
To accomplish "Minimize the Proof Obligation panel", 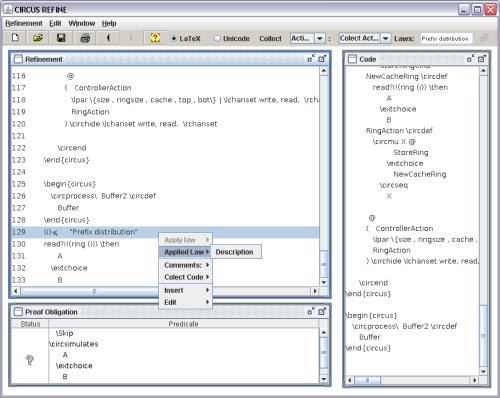I will pyautogui.click(x=311, y=311).
